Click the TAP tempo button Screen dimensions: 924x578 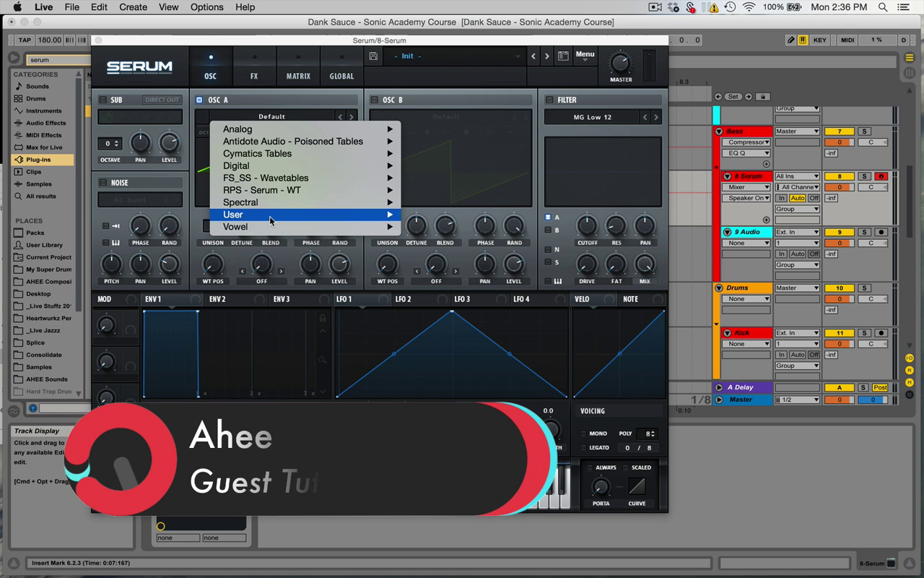point(25,40)
